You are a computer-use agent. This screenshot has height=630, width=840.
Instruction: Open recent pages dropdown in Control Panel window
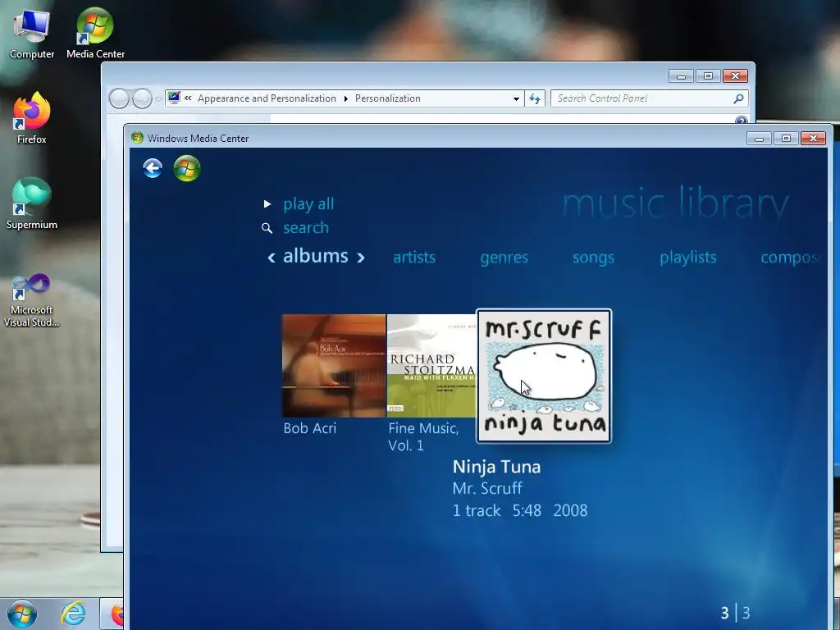[x=158, y=99]
